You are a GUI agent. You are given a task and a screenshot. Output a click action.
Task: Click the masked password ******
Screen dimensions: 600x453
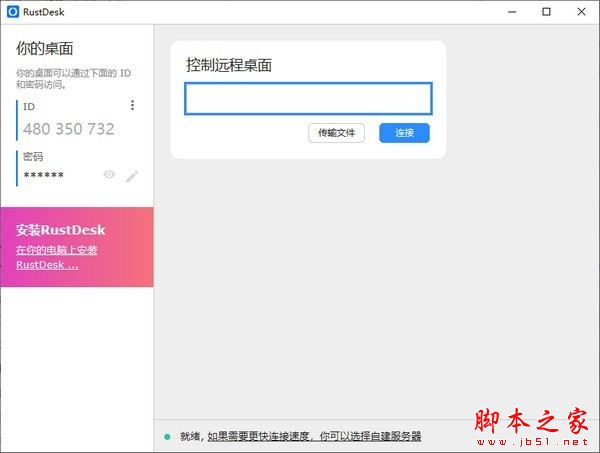44,175
